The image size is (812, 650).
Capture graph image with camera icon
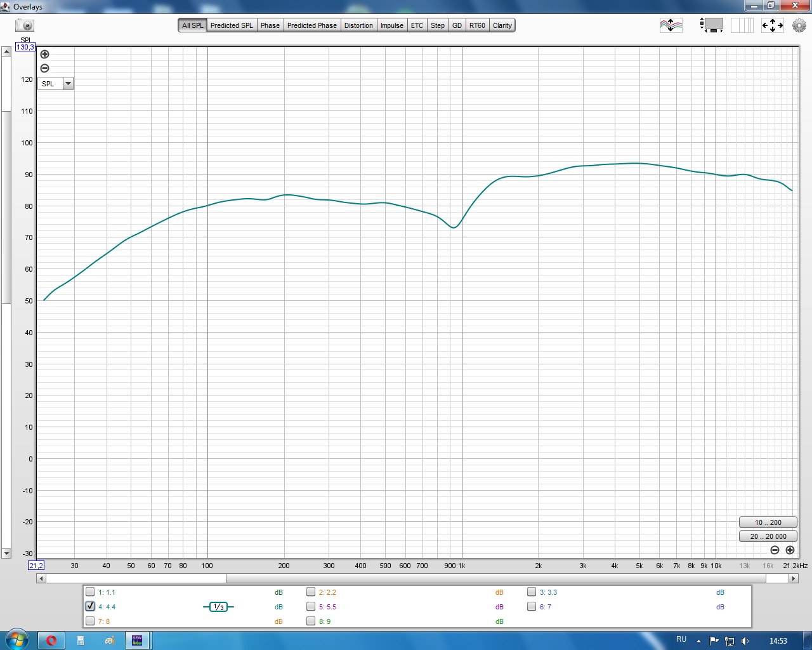[x=25, y=25]
